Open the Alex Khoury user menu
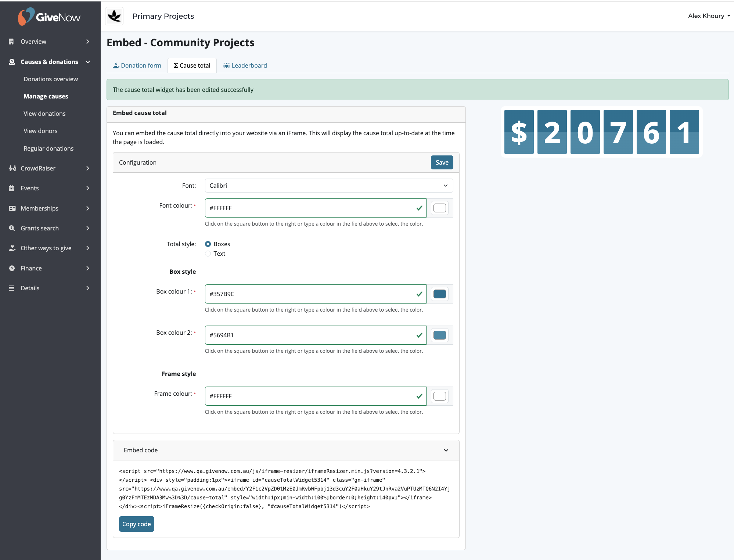Viewport: 734px width, 560px height. [709, 16]
